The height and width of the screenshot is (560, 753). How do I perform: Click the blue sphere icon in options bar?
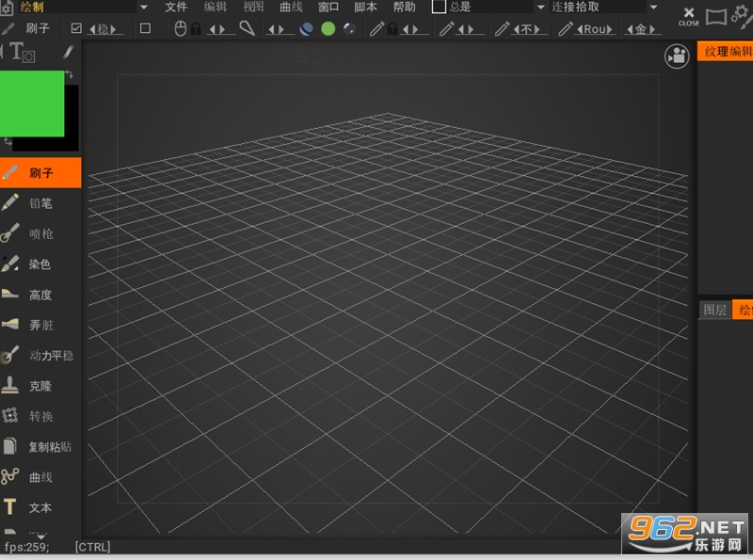pyautogui.click(x=306, y=29)
